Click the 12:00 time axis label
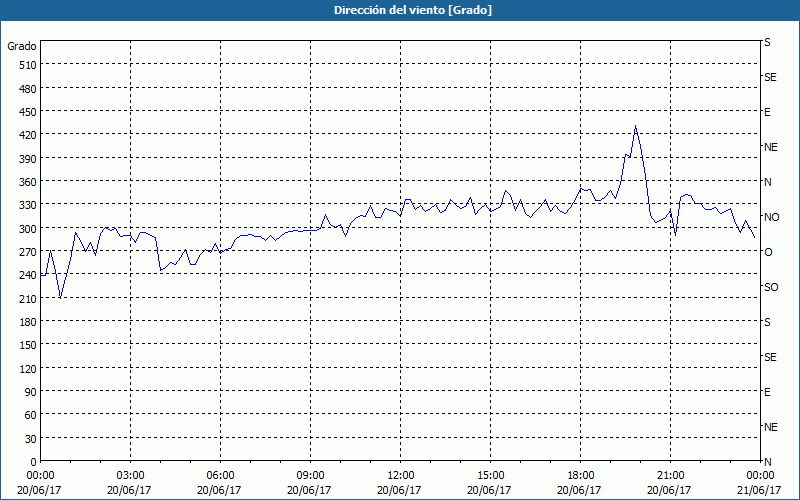This screenshot has width=800, height=500. (400, 476)
